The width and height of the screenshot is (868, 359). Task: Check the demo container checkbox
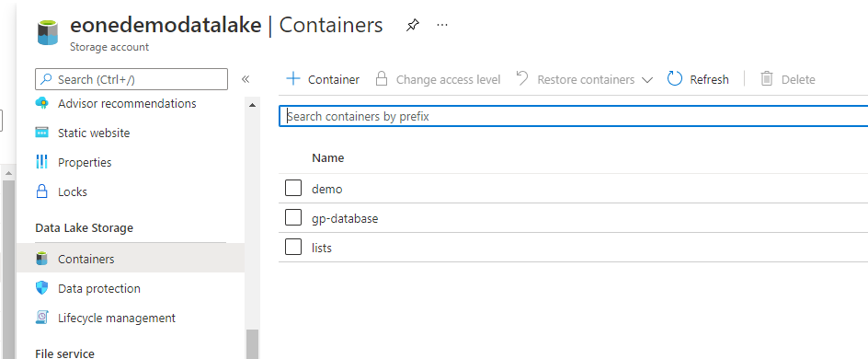click(x=293, y=189)
